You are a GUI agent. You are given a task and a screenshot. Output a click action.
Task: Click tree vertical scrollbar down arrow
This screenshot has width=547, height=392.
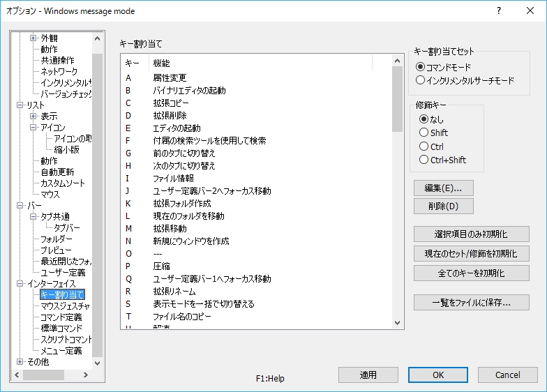click(x=98, y=363)
